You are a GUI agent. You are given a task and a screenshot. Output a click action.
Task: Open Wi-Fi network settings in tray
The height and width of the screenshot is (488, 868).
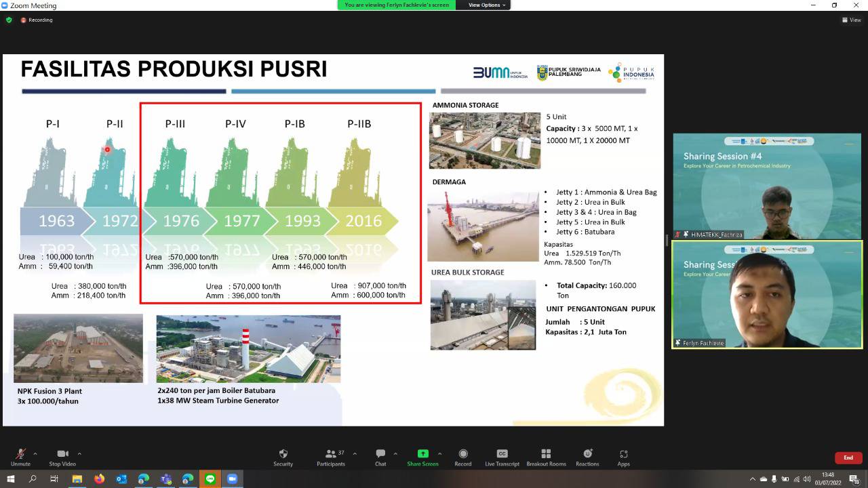pyautogui.click(x=796, y=479)
